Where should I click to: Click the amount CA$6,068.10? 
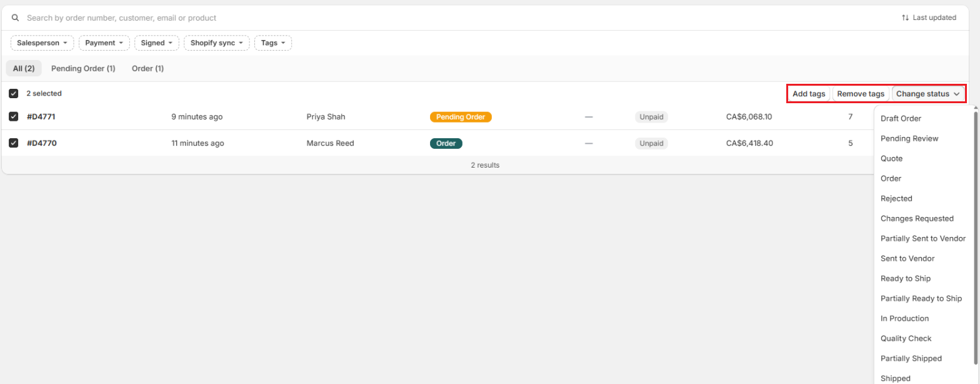[x=749, y=116]
